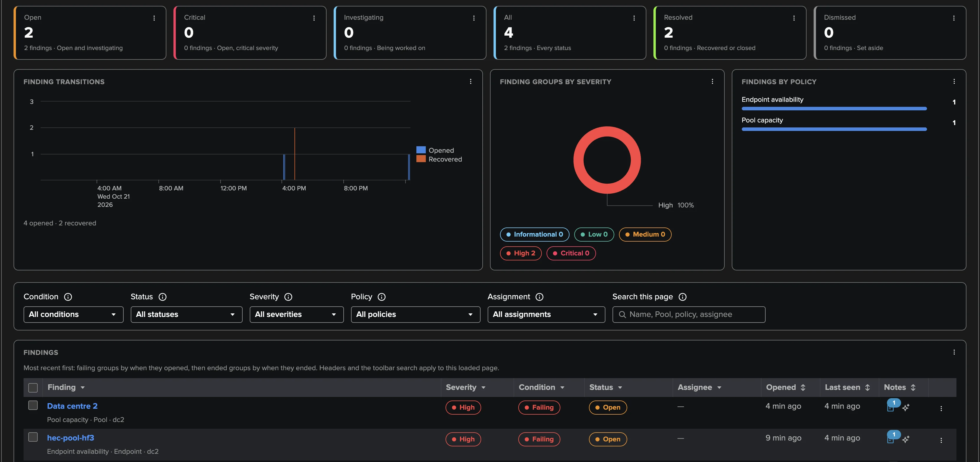Show info tooltip for Severity filter
980x462 pixels.
(288, 297)
